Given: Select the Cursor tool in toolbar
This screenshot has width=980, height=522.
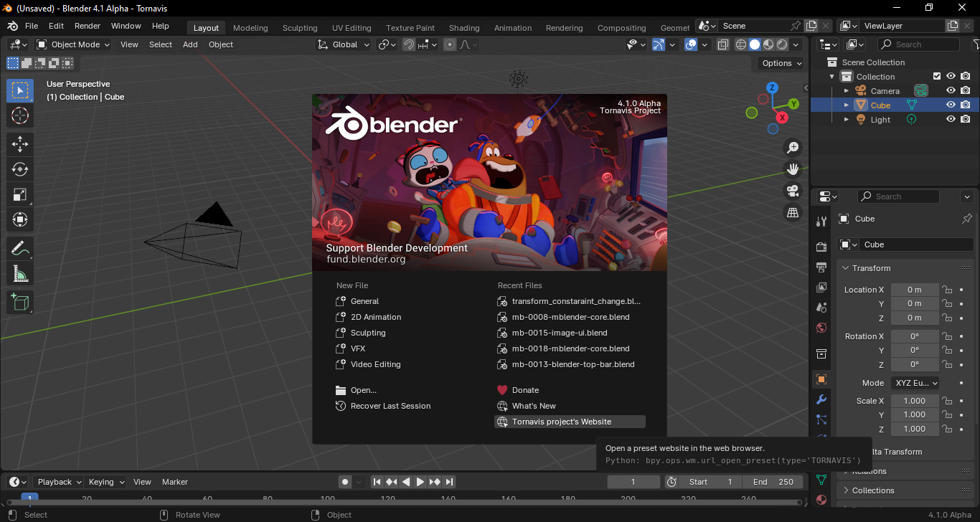Looking at the screenshot, I should pos(20,115).
